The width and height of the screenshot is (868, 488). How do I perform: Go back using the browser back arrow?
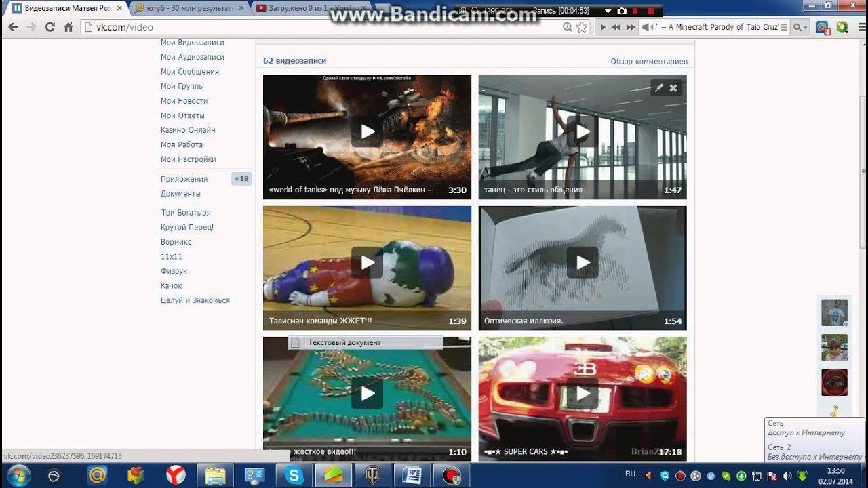click(13, 27)
